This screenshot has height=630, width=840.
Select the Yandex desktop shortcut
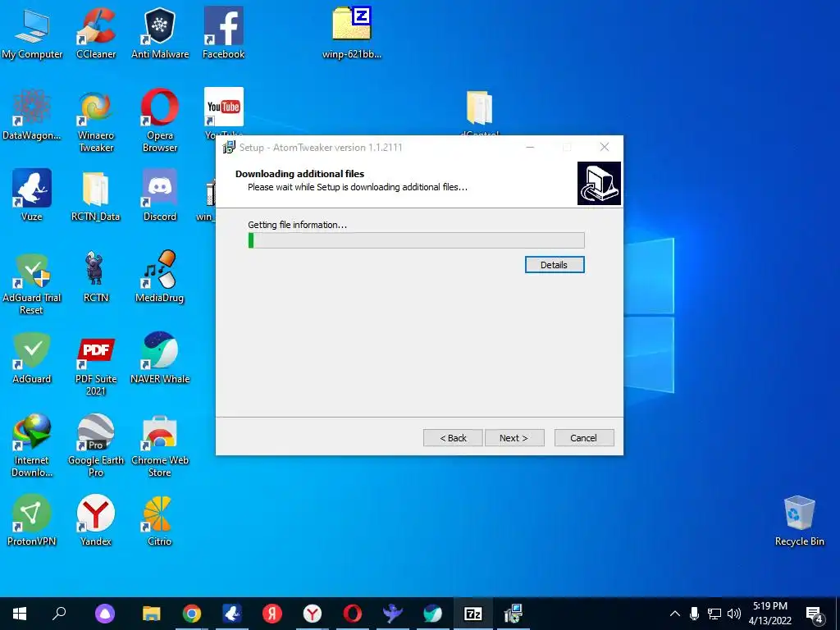point(96,520)
